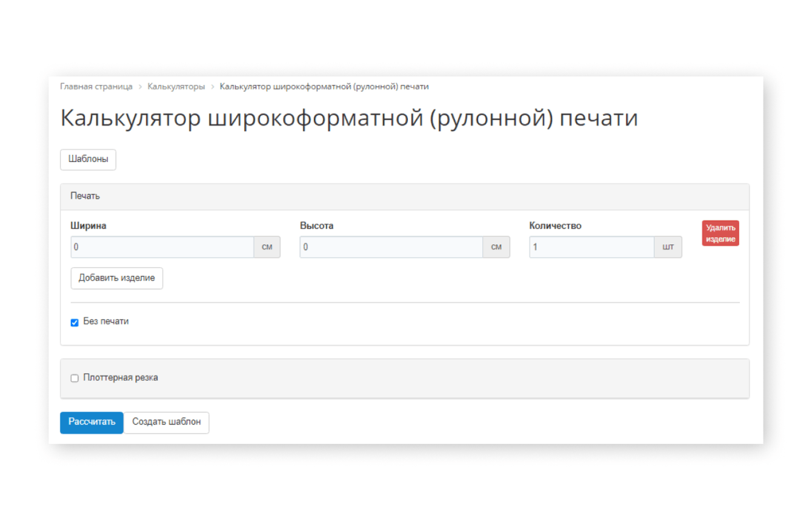Viewport: 812px width, 521px height.
Task: Click the см unit beside Ширина field
Action: [267, 247]
